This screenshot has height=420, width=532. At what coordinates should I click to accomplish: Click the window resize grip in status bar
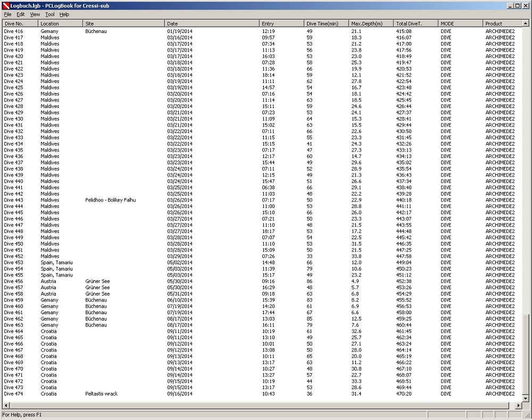point(527,415)
